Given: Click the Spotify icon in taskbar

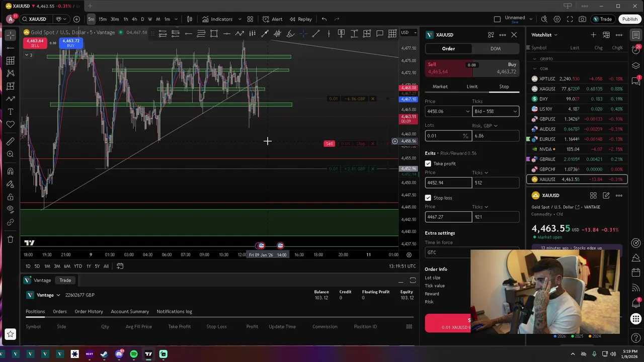Looking at the screenshot, I should 134,354.
